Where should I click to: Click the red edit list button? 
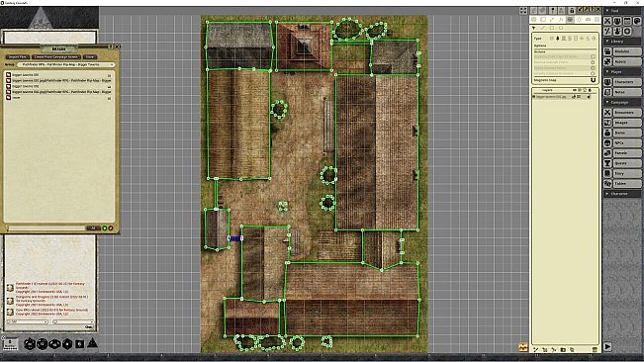[111, 228]
